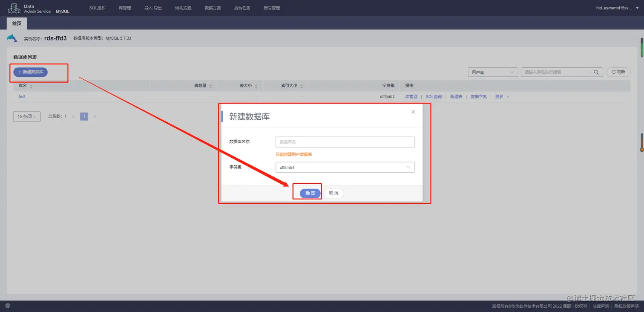Focus the 数据库名 input field
This screenshot has width=644, height=312.
point(345,142)
